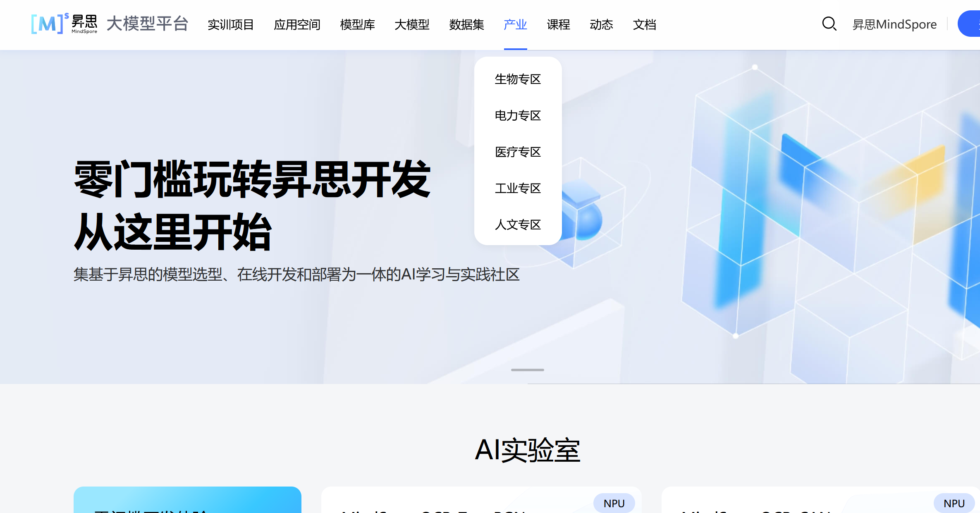This screenshot has height=513, width=980.
Task: Go to 应用空间 nav tab
Action: pyautogui.click(x=297, y=24)
